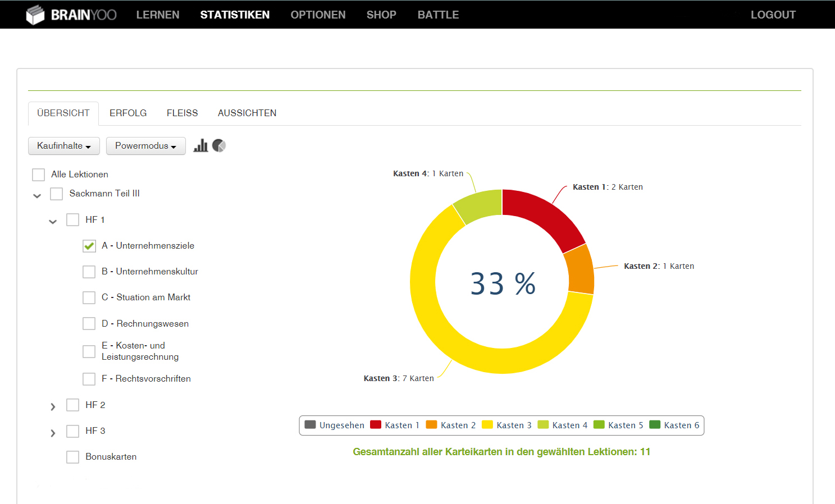Screen dimensions: 835x504
Task: Click the LOGOUT link
Action: click(773, 15)
